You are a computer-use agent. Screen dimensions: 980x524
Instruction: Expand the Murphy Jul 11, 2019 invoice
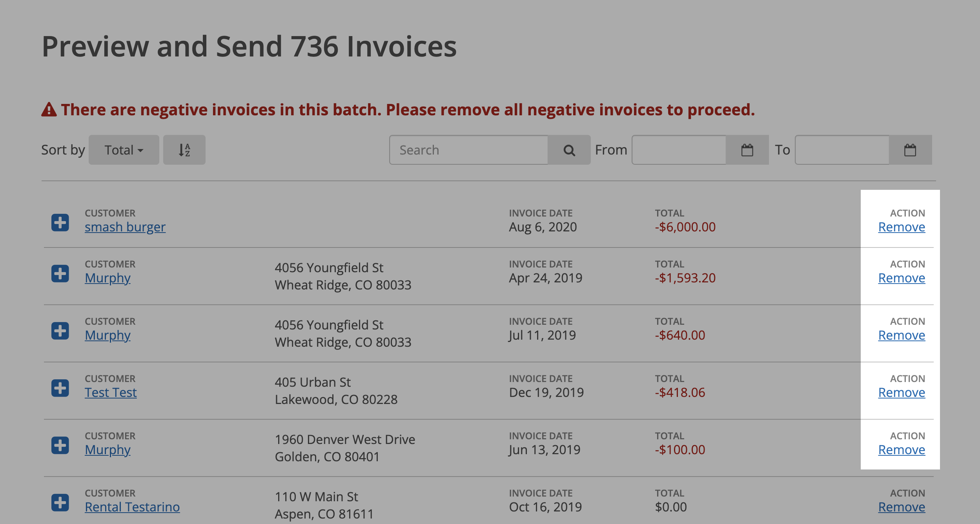point(60,331)
